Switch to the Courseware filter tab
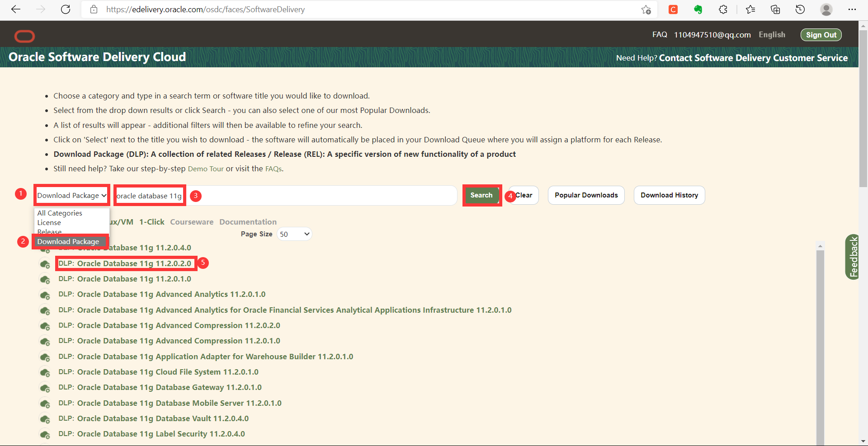The width and height of the screenshot is (868, 446). 192,222
